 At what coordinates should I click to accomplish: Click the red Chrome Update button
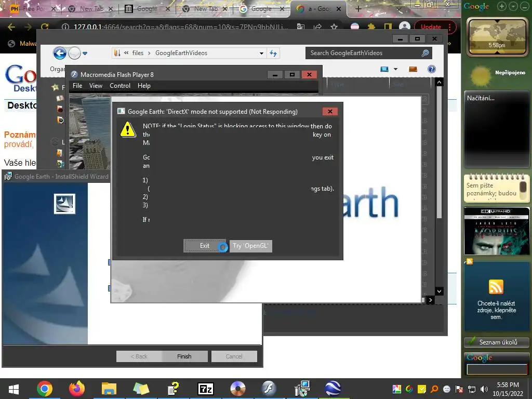[431, 27]
